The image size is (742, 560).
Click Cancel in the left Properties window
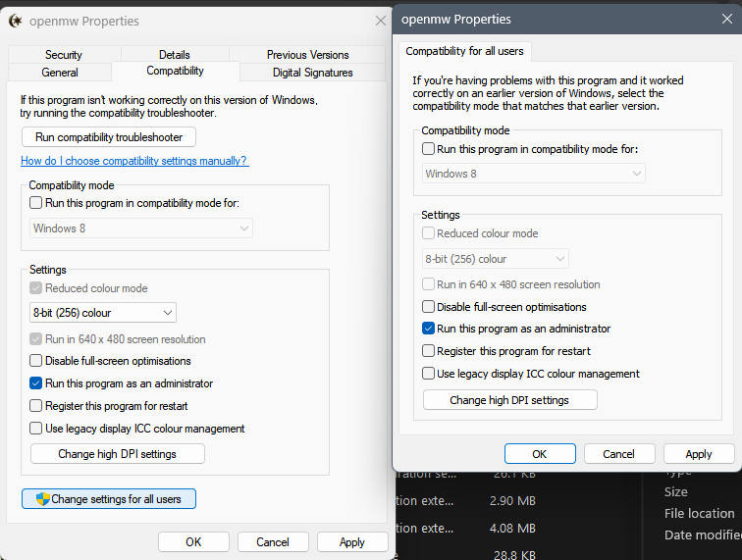tap(273, 542)
